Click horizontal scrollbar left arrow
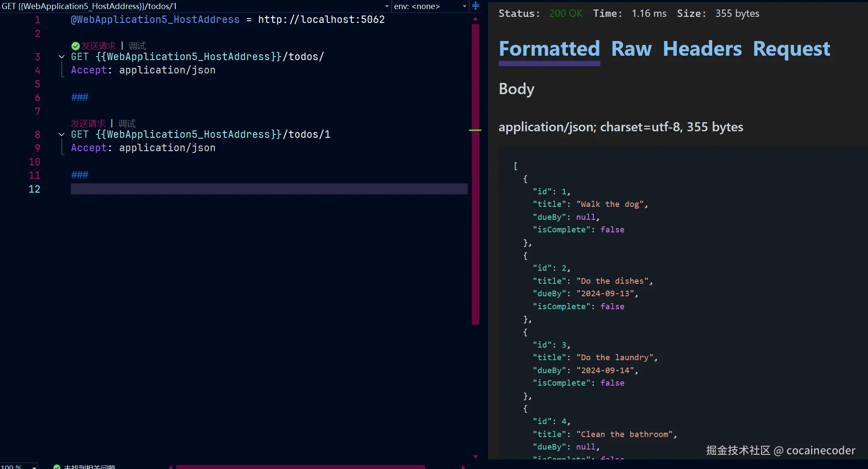The width and height of the screenshot is (868, 469). (171, 467)
